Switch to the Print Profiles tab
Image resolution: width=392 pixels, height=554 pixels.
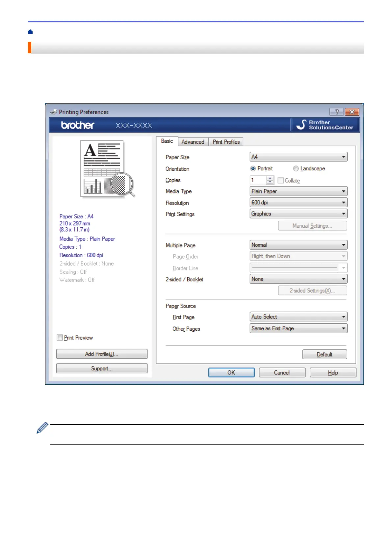click(226, 142)
